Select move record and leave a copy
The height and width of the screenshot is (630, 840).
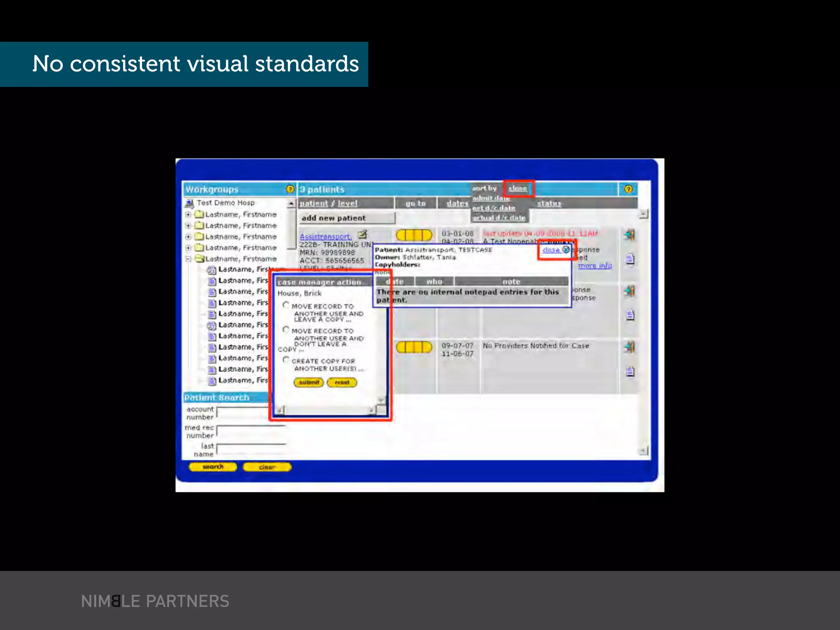pos(286,305)
